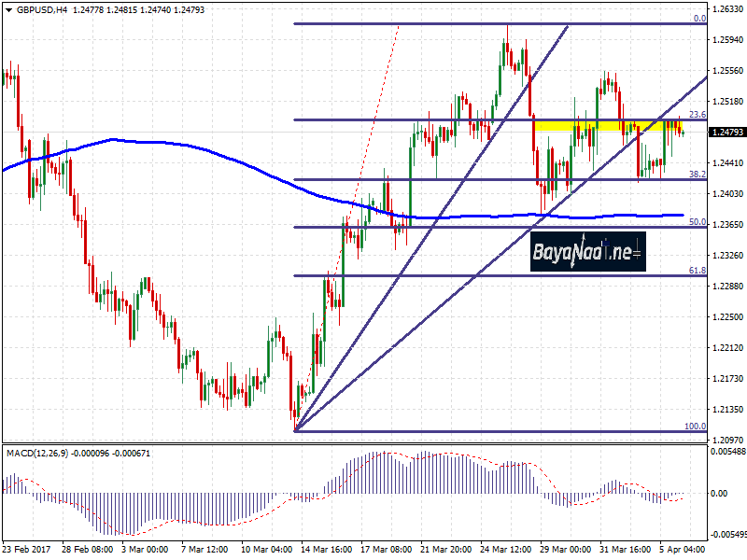Select the 10 Mar 04:00 time label
Screen dimensions: 747x560
(x=267, y=550)
